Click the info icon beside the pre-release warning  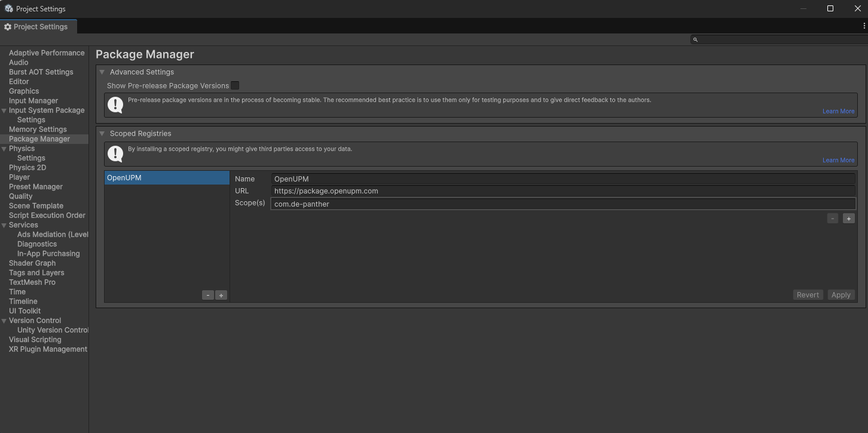coord(115,105)
